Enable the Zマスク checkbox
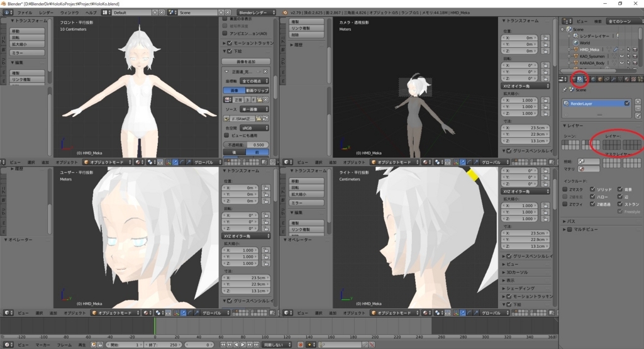Image resolution: width=644 pixels, height=349 pixels. (565, 189)
